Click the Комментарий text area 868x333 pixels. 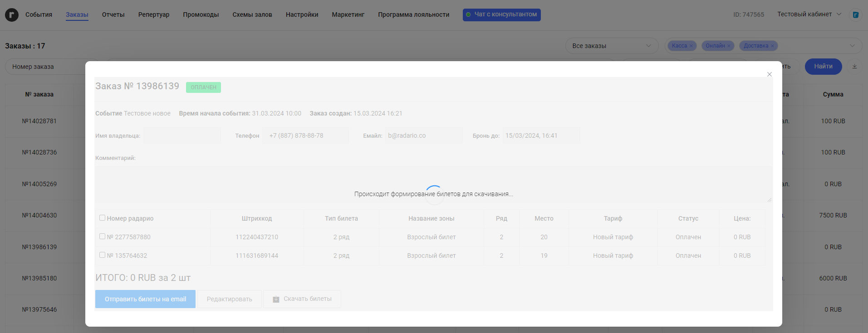click(434, 184)
